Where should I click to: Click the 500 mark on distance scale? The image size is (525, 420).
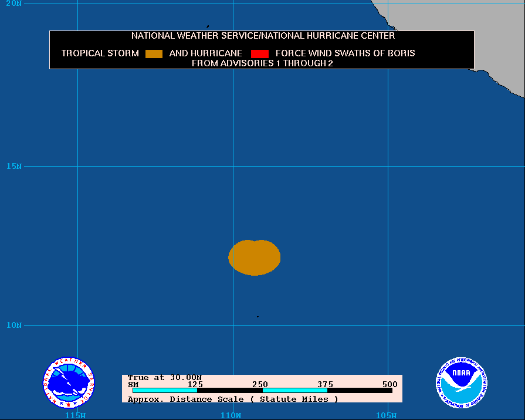pos(390,384)
